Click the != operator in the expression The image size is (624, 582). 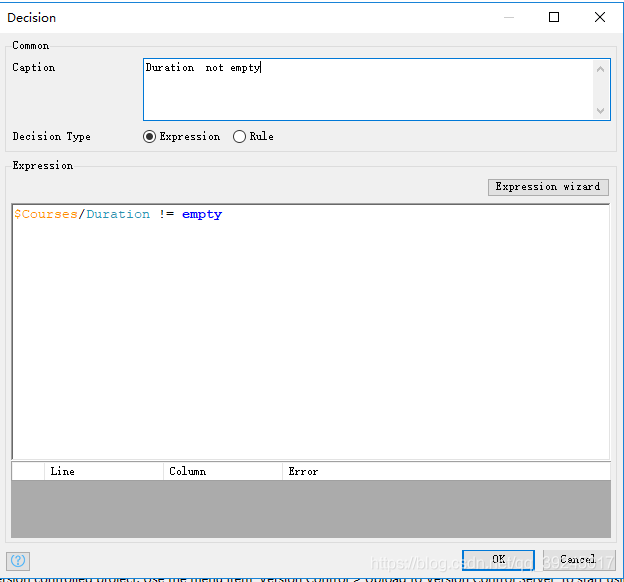pyautogui.click(x=166, y=214)
